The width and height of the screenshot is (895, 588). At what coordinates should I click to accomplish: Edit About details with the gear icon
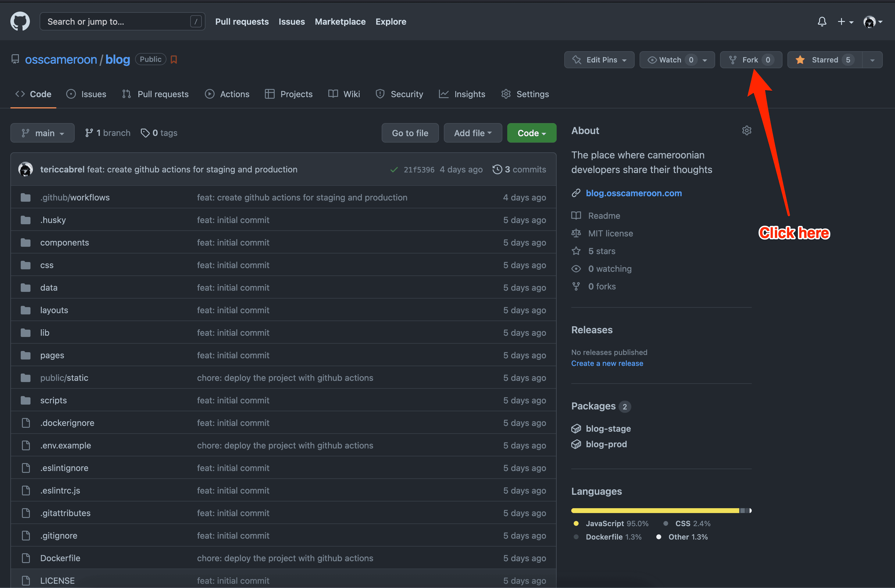pyautogui.click(x=747, y=130)
